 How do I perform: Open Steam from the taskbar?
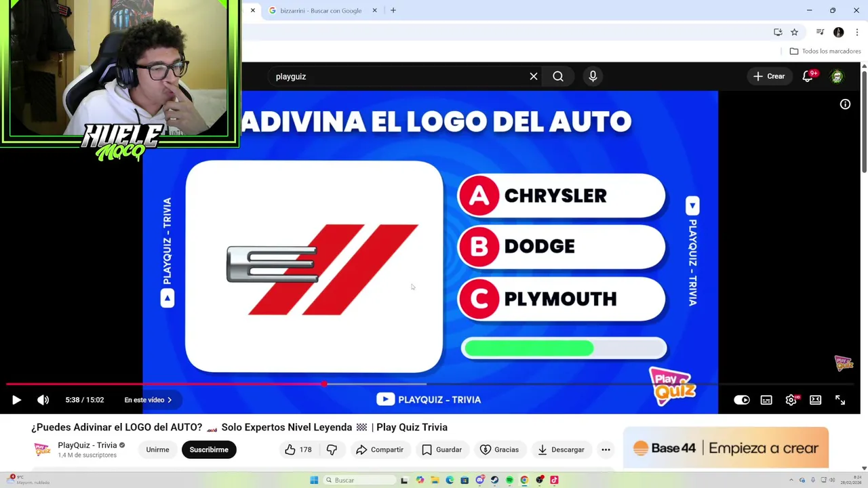494,480
